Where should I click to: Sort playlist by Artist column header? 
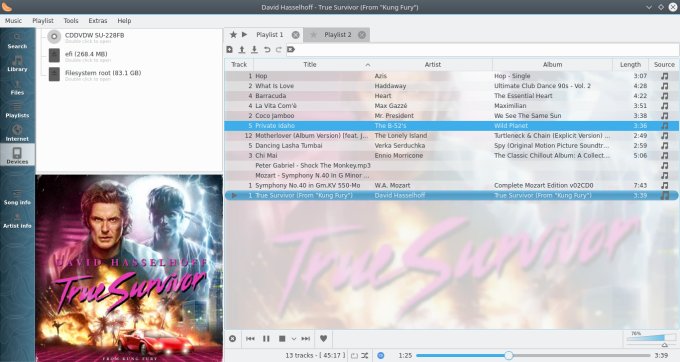pyautogui.click(x=433, y=65)
